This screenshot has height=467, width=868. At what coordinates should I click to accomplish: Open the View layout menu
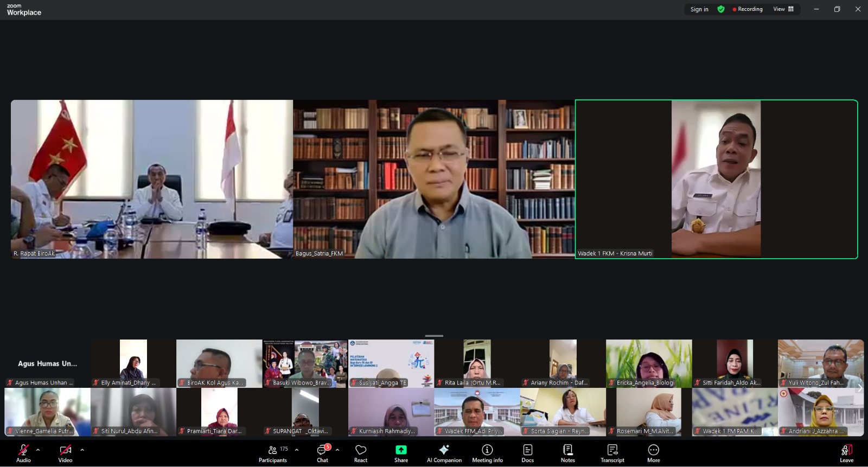(x=783, y=9)
